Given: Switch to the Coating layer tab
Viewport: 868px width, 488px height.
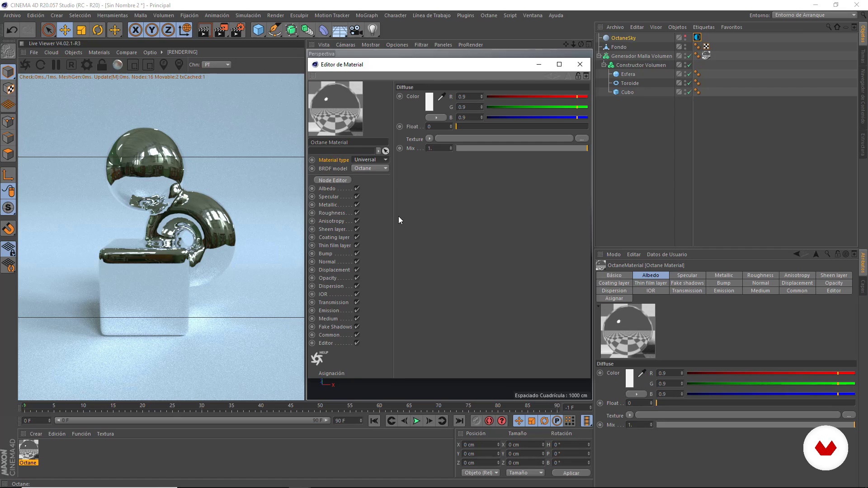Looking at the screenshot, I should pyautogui.click(x=614, y=283).
